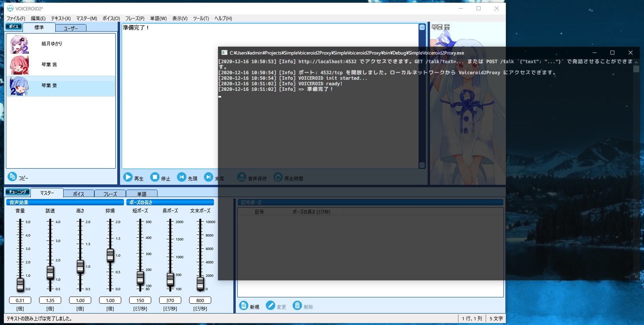This screenshot has height=325, width=644.
Task: Click the 長ポーズ slider handle
Action: point(170,279)
